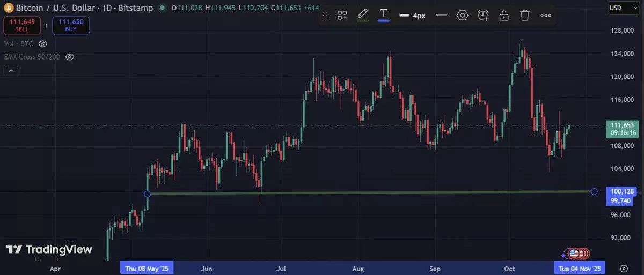The height and width of the screenshot is (275, 644).
Task: Click the blue BUY button
Action: pos(71,25)
